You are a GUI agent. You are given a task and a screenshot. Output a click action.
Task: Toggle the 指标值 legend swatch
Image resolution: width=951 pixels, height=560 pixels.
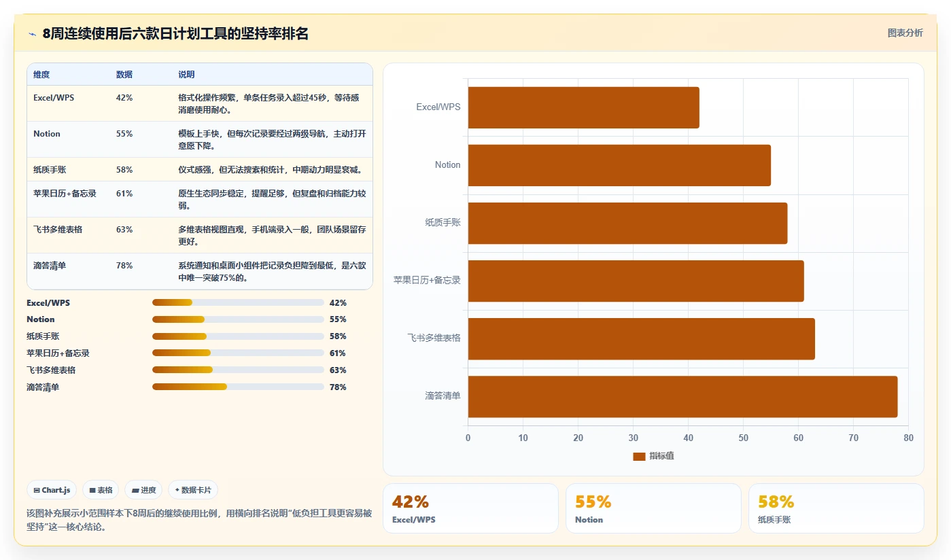(x=639, y=456)
